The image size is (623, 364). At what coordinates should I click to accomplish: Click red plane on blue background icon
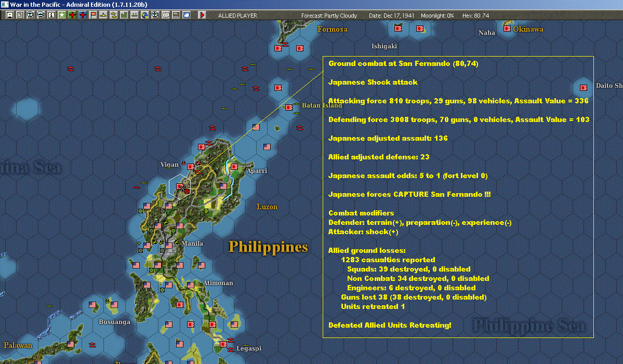[x=82, y=15]
